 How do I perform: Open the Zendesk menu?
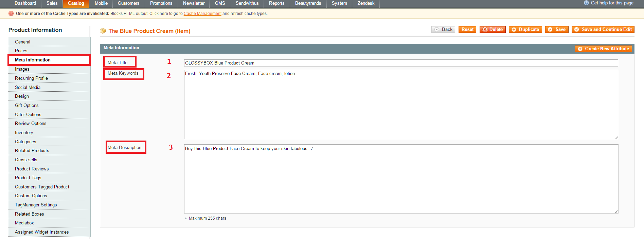tap(366, 3)
